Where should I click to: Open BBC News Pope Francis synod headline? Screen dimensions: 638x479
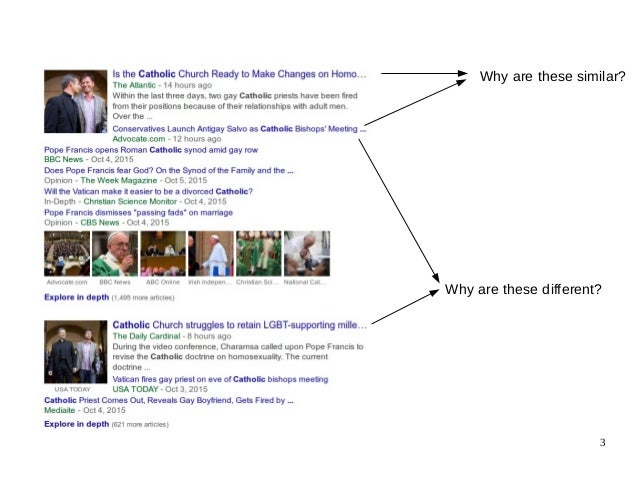(151, 150)
